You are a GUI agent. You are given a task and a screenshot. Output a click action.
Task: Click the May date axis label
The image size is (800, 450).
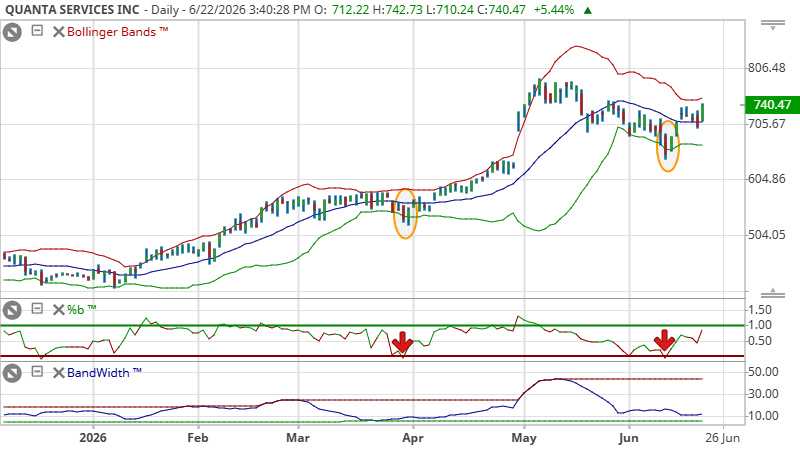[x=524, y=438]
